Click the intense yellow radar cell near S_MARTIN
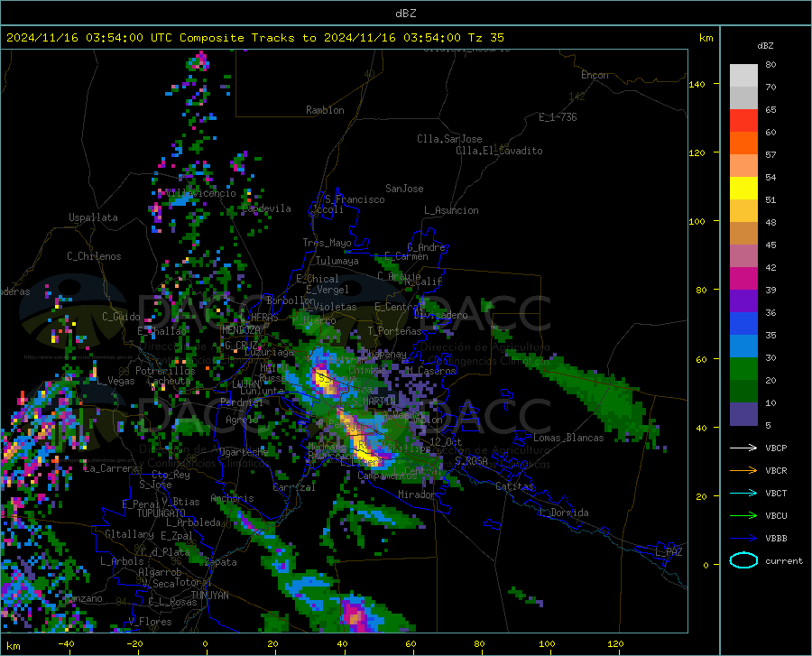 (x=321, y=378)
